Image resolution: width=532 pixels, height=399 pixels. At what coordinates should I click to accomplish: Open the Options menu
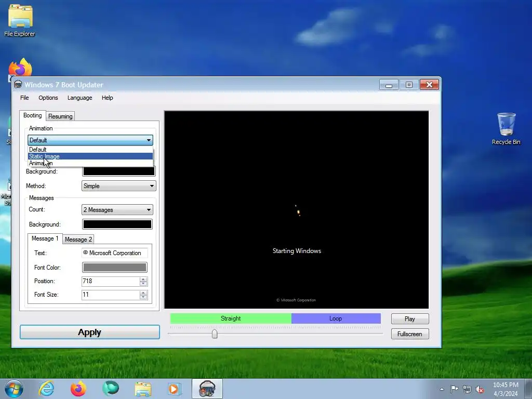tap(48, 98)
